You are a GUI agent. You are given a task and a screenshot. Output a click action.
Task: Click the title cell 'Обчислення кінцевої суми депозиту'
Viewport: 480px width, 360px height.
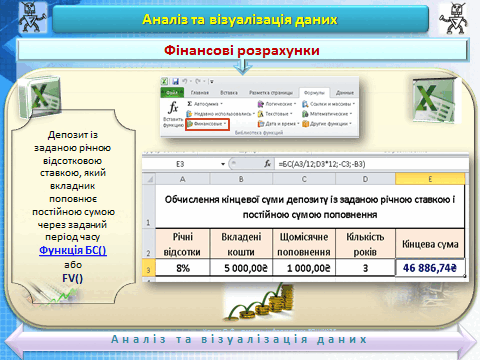pos(310,207)
